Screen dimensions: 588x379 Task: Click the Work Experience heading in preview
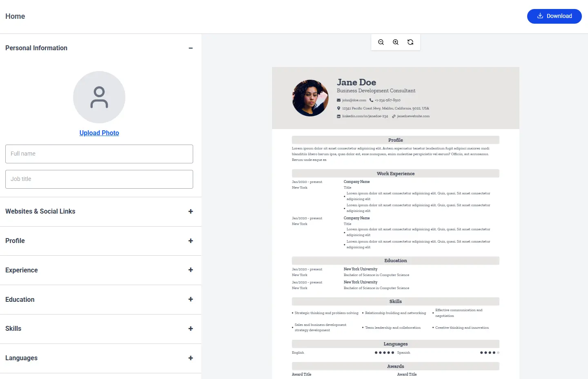[395, 174]
